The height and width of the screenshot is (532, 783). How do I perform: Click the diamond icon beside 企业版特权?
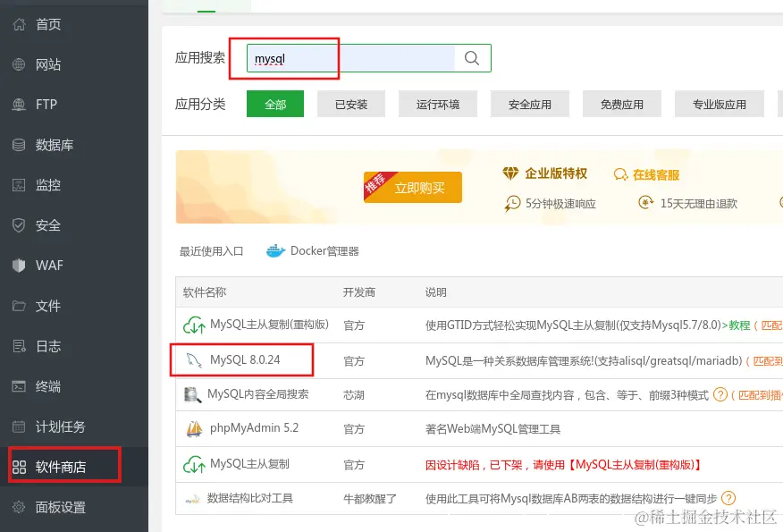[510, 173]
